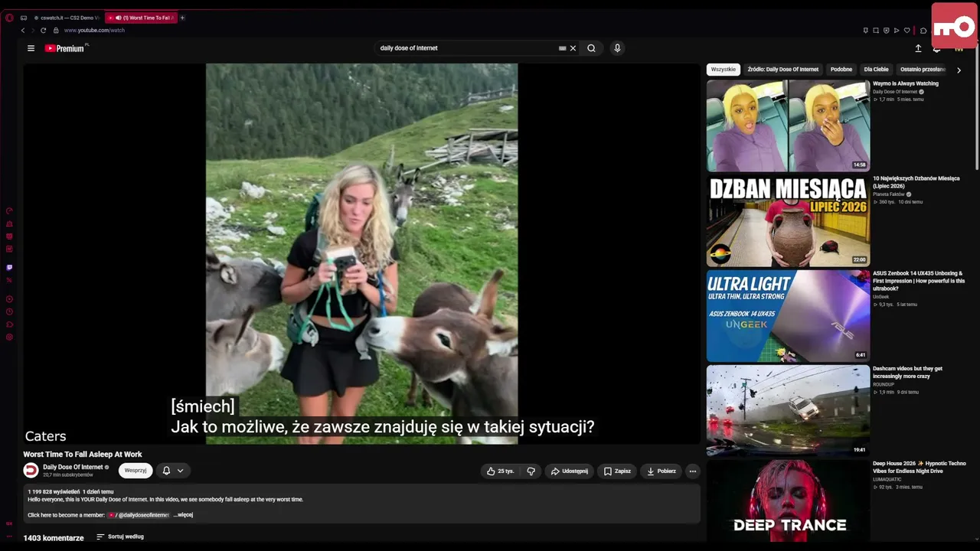
Task: Select the Worst Time To Fall browser tab
Action: tap(141, 18)
